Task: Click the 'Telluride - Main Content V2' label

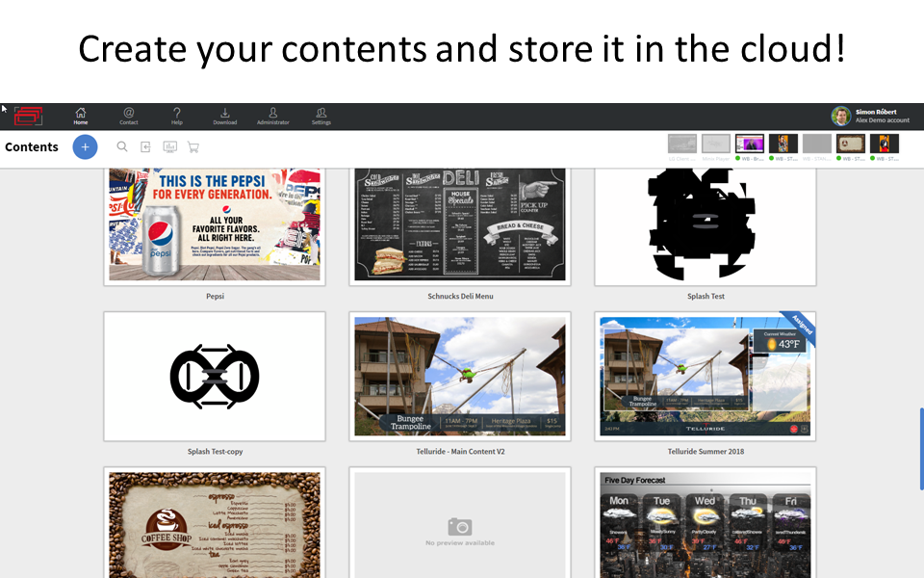Action: click(460, 451)
